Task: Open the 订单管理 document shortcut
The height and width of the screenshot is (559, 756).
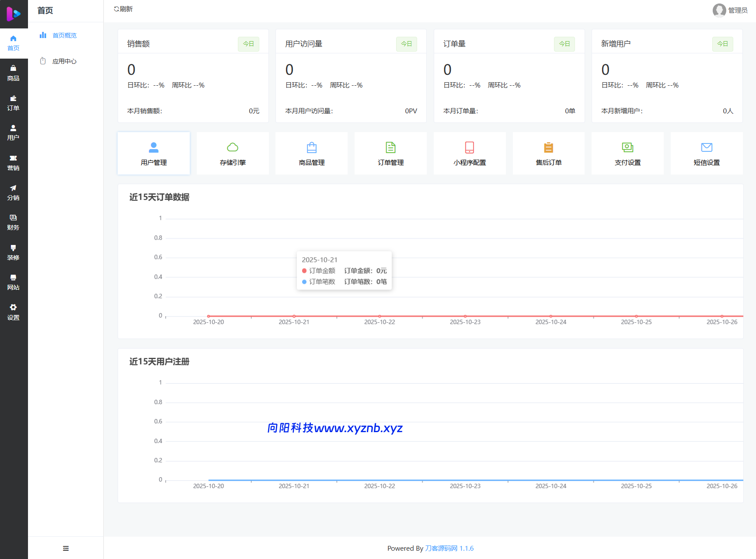Action: point(390,154)
